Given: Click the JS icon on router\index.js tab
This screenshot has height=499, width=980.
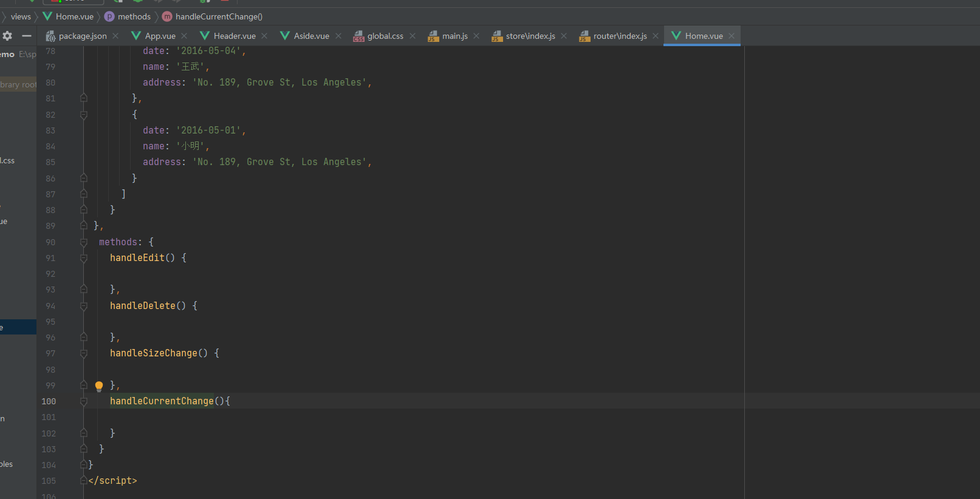Looking at the screenshot, I should (584, 36).
